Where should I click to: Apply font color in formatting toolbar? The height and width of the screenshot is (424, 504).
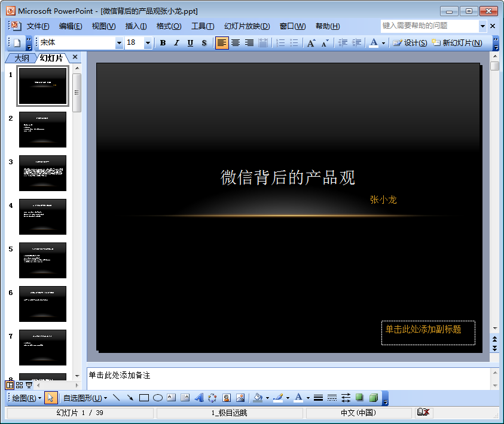[374, 42]
